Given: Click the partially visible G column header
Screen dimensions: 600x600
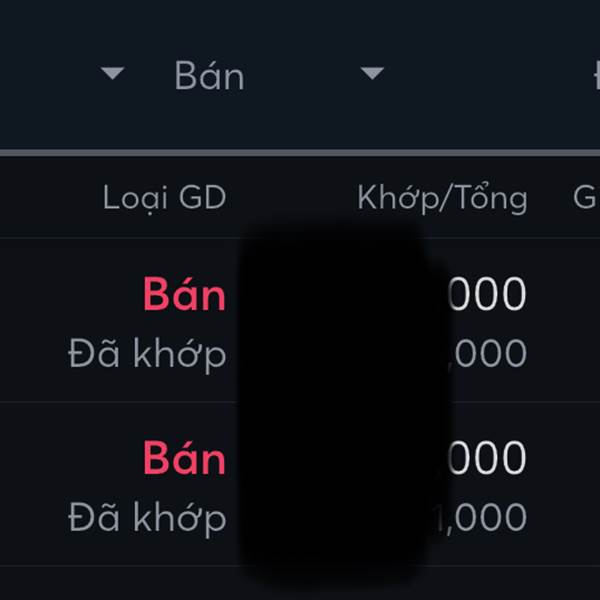Looking at the screenshot, I should [585, 198].
